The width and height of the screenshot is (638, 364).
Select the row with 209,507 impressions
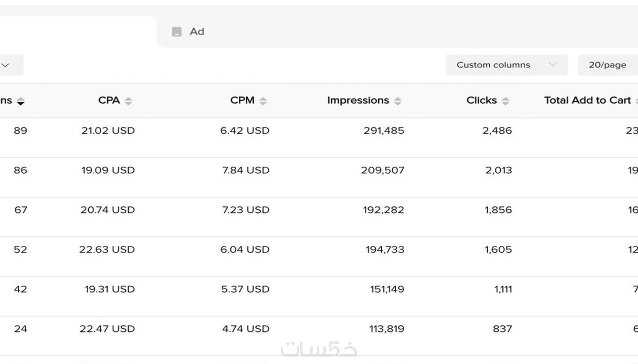(x=382, y=170)
